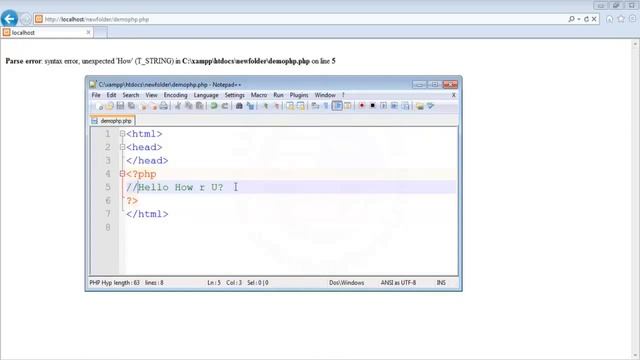Image resolution: width=640 pixels, height=360 pixels.
Task: Toggle the highlighted indent guide icon
Action: (337, 106)
